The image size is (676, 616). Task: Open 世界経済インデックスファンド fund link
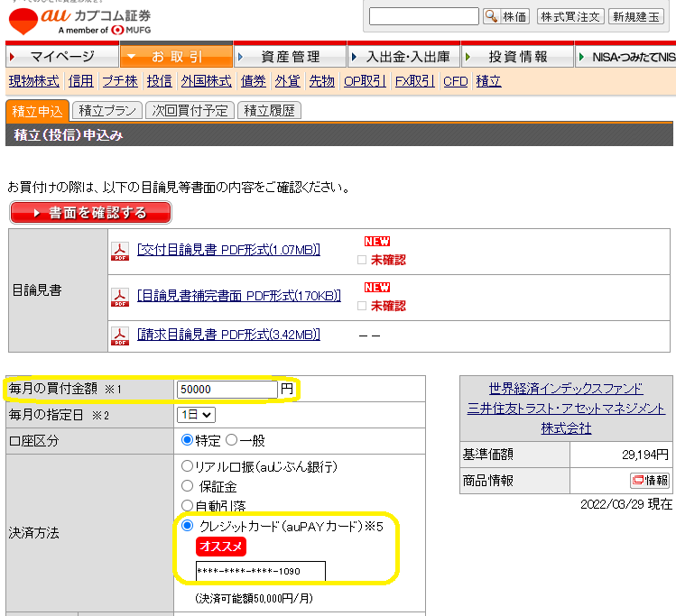click(566, 389)
